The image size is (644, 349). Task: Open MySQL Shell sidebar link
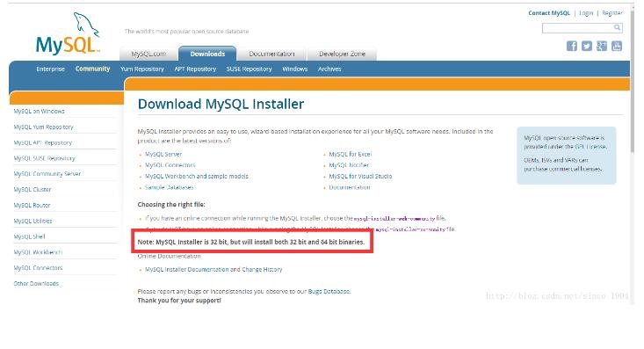pos(30,236)
